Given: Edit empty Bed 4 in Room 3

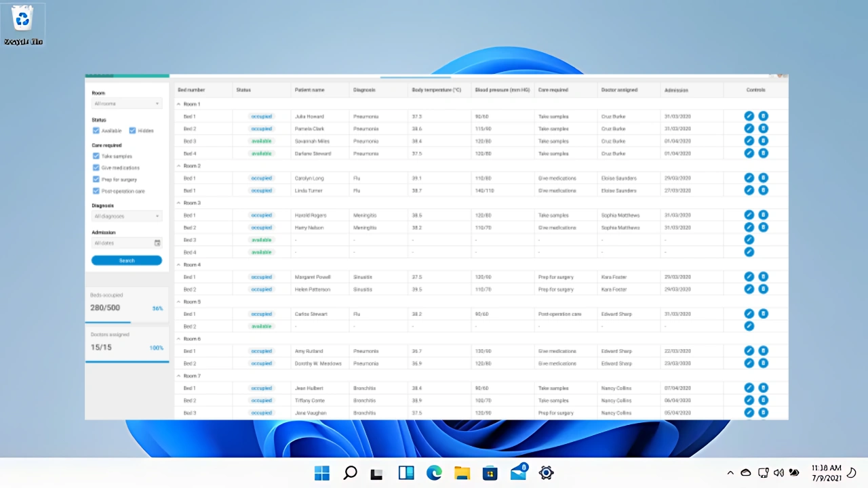Looking at the screenshot, I should click(749, 252).
